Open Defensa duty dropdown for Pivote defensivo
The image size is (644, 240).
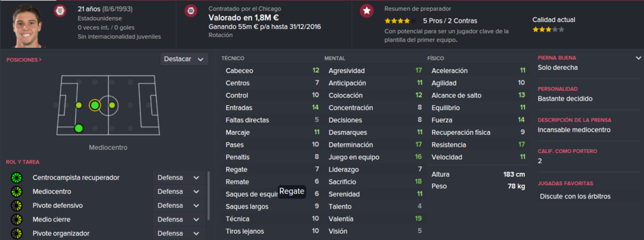pos(179,205)
